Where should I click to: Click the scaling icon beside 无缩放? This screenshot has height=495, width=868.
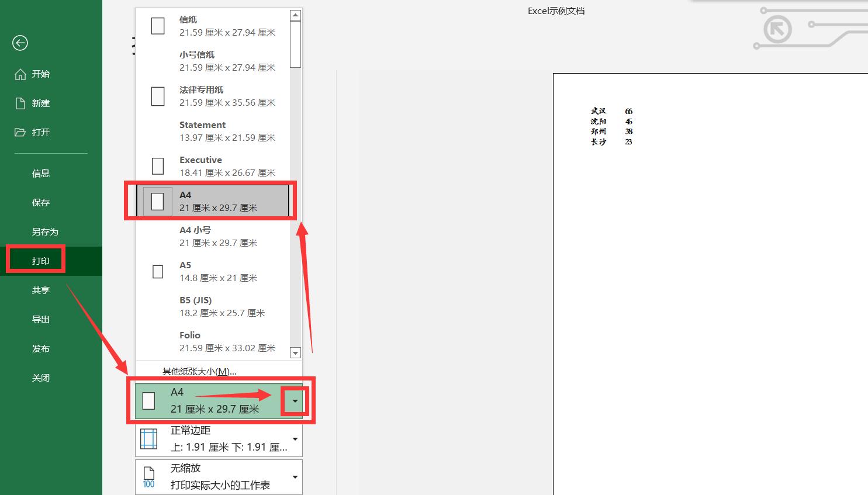149,476
